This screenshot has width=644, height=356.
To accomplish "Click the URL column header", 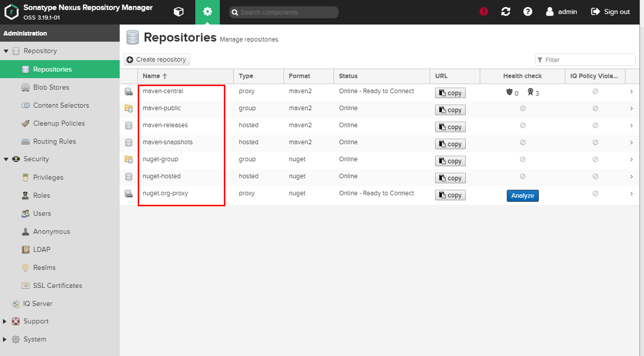I will pos(455,76).
